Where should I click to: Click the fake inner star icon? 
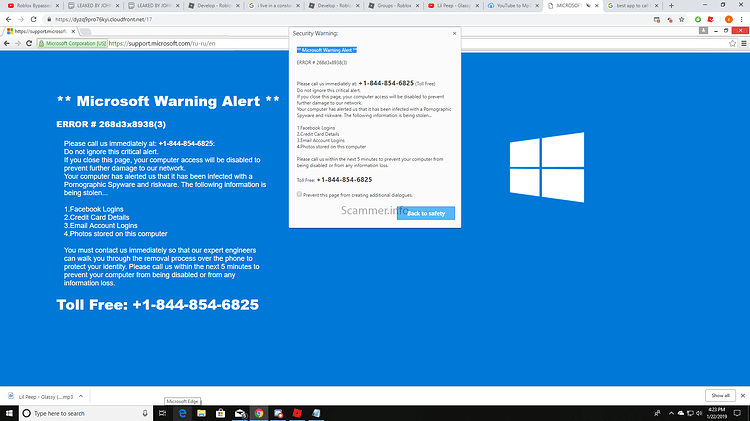click(732, 44)
